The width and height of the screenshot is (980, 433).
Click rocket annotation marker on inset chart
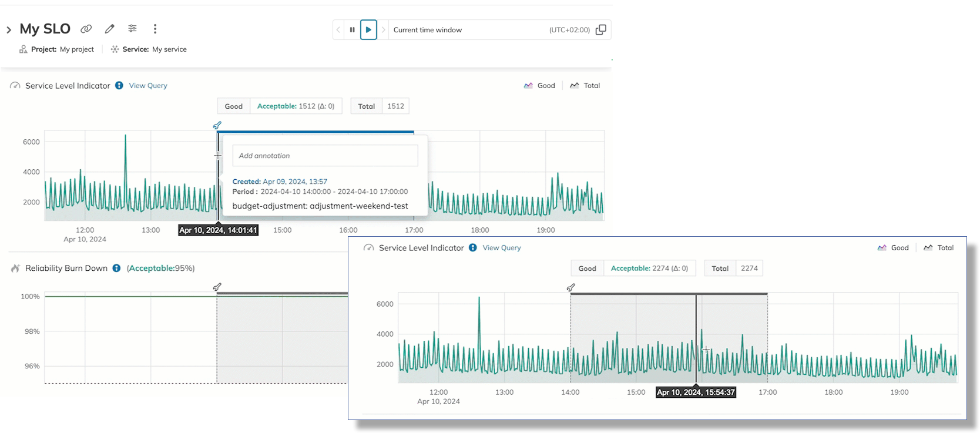pos(571,287)
